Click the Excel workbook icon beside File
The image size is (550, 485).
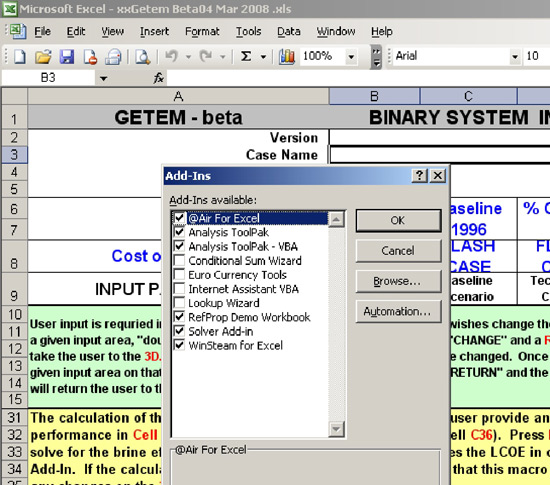tap(18, 31)
